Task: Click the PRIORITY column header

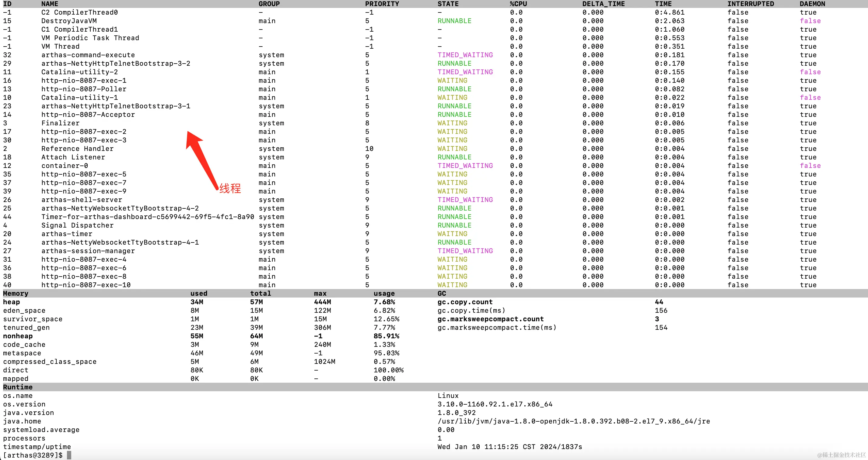Action: [x=382, y=4]
